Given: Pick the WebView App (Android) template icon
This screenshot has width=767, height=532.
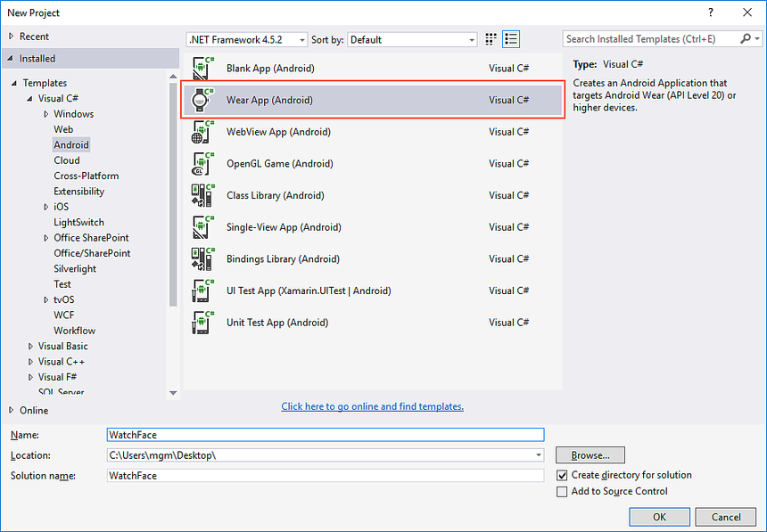Looking at the screenshot, I should point(202,131).
